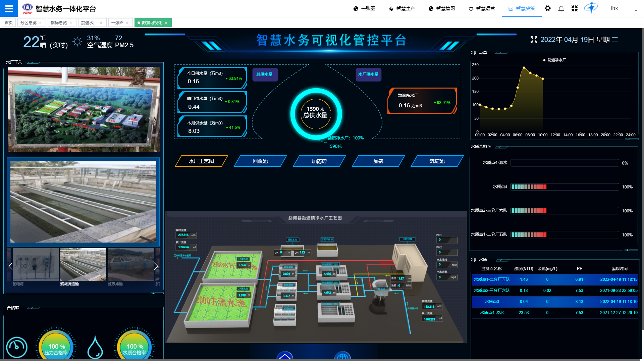The width and height of the screenshot is (644, 362).
Task: Show next photo with right arrow
Action: click(x=156, y=266)
